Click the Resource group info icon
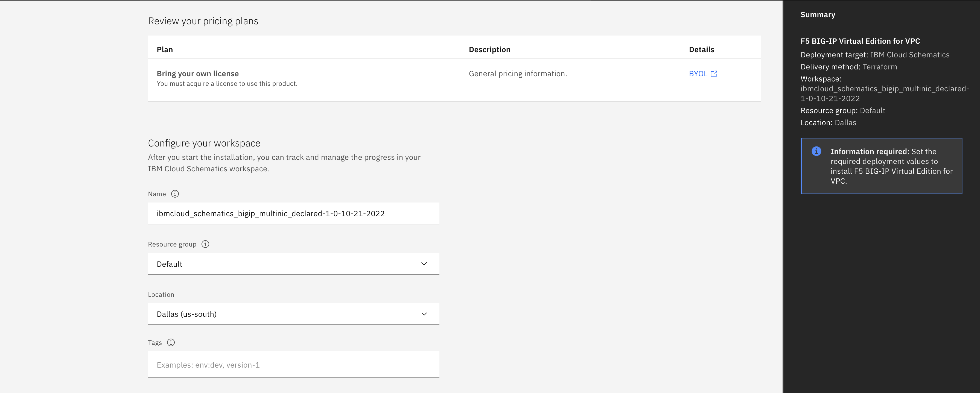The width and height of the screenshot is (980, 393). [205, 244]
